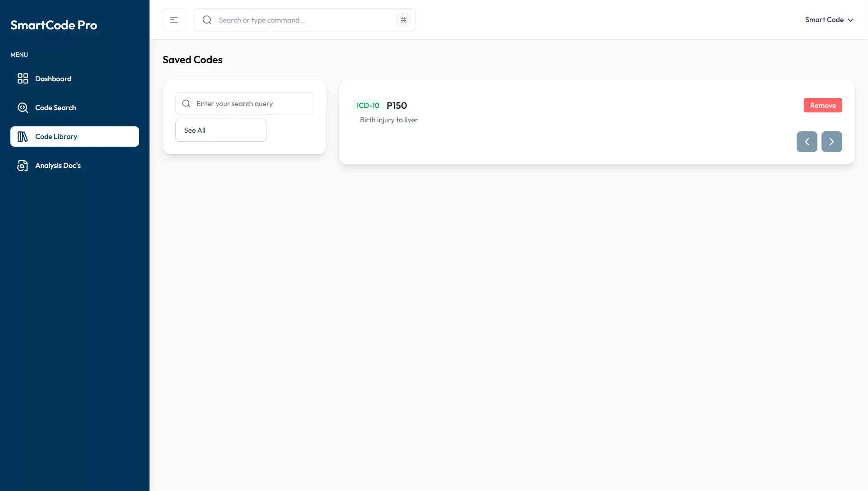Screen dimensions: 868x491
Task: Click the Code Search magnifier icon
Action: 23,107
